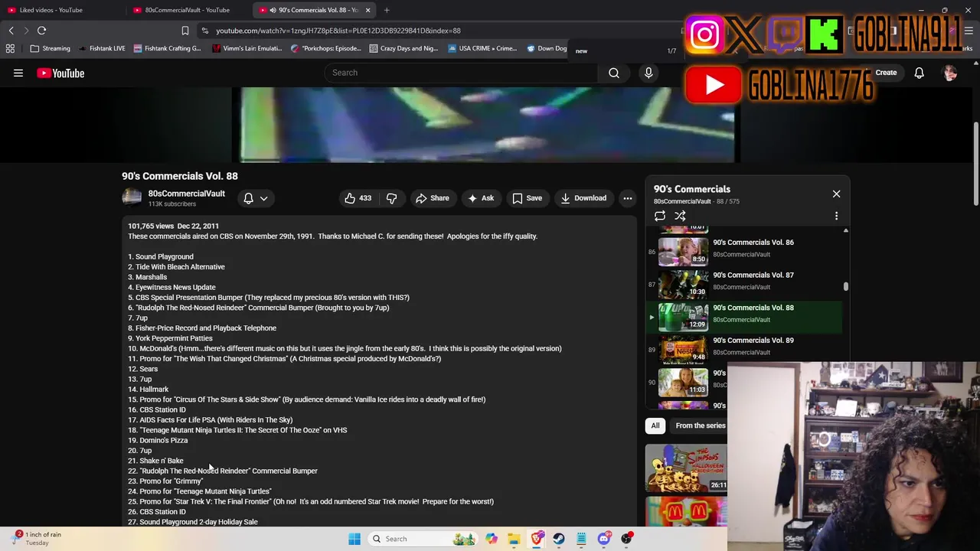
Task: Click the subscribed bell button
Action: point(248,198)
